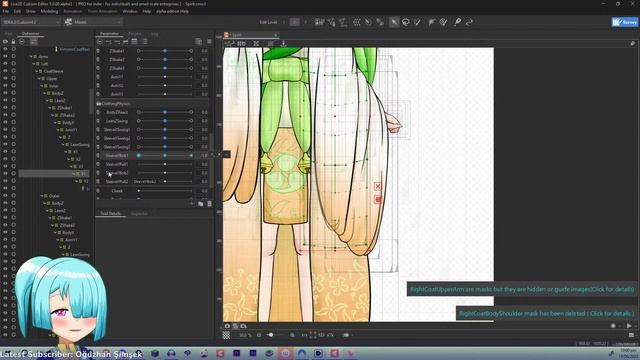
Task: Click the zoom-out magnifier beside zoom slider
Action: click(x=259, y=335)
